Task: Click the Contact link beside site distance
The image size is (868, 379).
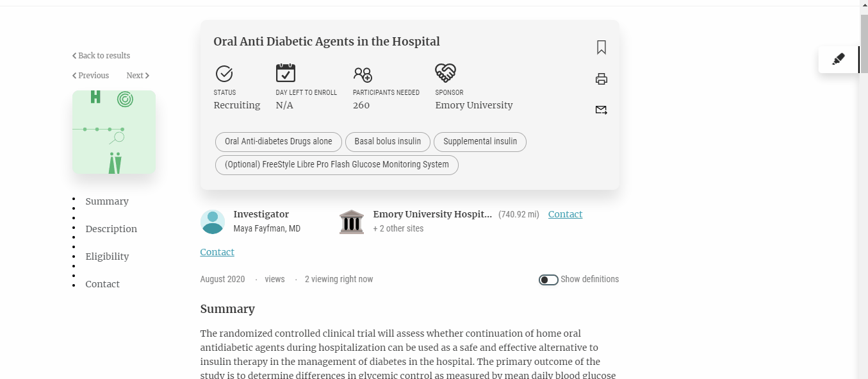Action: (565, 214)
